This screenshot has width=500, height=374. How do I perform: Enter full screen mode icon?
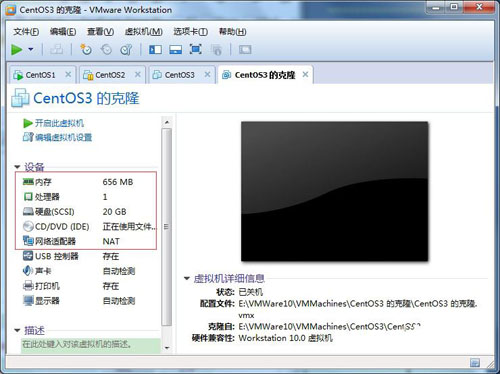pyautogui.click(x=196, y=50)
